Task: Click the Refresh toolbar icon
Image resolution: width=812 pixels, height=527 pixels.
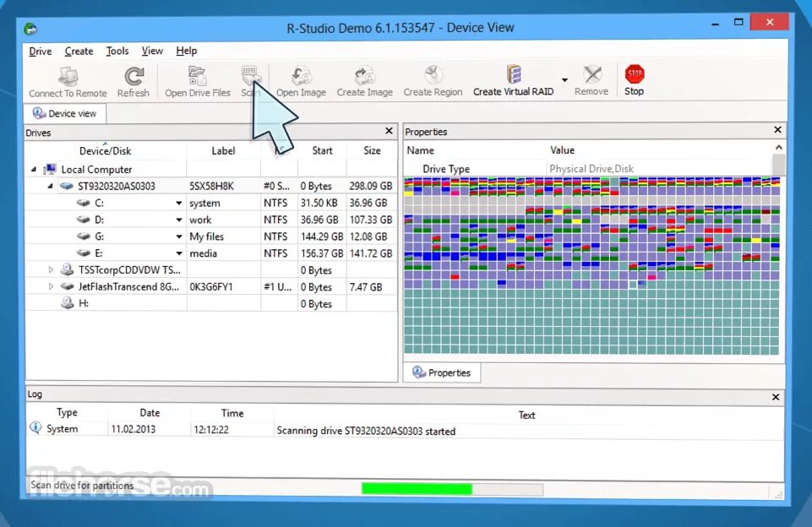Action: coord(134,77)
